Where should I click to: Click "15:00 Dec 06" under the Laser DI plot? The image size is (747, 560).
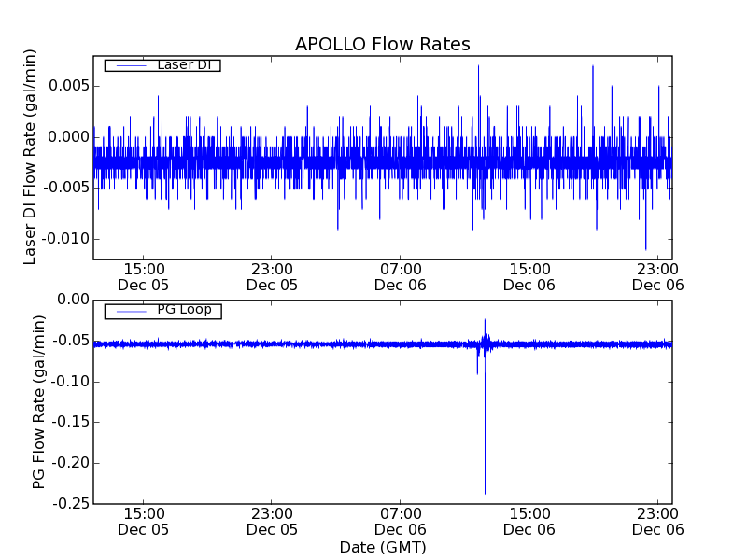click(x=529, y=277)
